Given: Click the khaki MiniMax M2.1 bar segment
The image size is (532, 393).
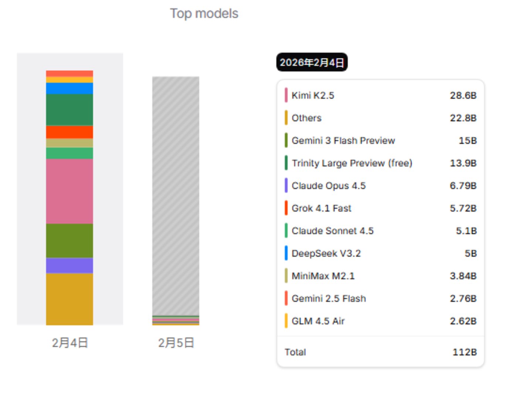Looking at the screenshot, I should (x=70, y=143).
